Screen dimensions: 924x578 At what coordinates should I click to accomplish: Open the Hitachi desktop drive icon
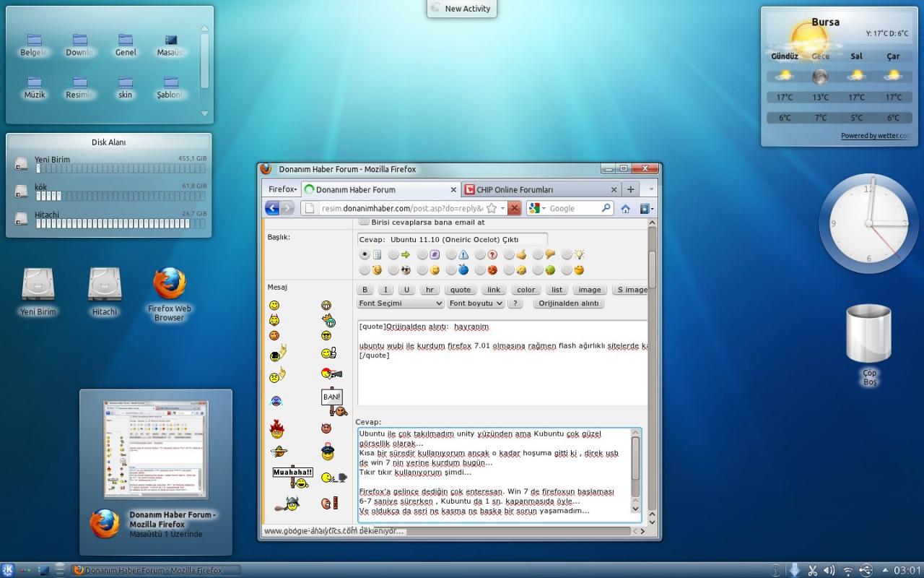click(x=105, y=292)
